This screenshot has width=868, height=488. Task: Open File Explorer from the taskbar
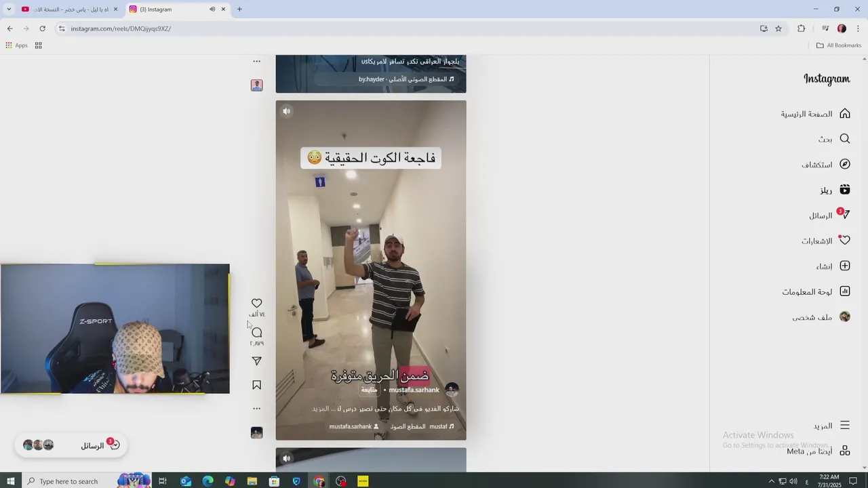tap(252, 481)
